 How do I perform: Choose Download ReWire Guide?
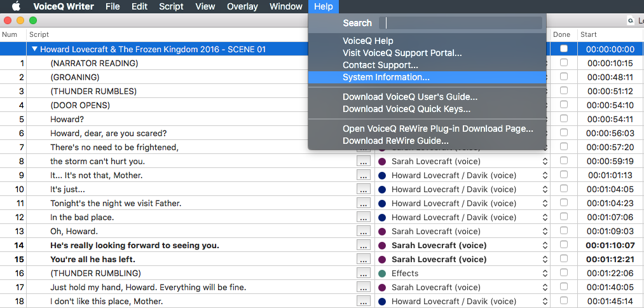point(427,141)
